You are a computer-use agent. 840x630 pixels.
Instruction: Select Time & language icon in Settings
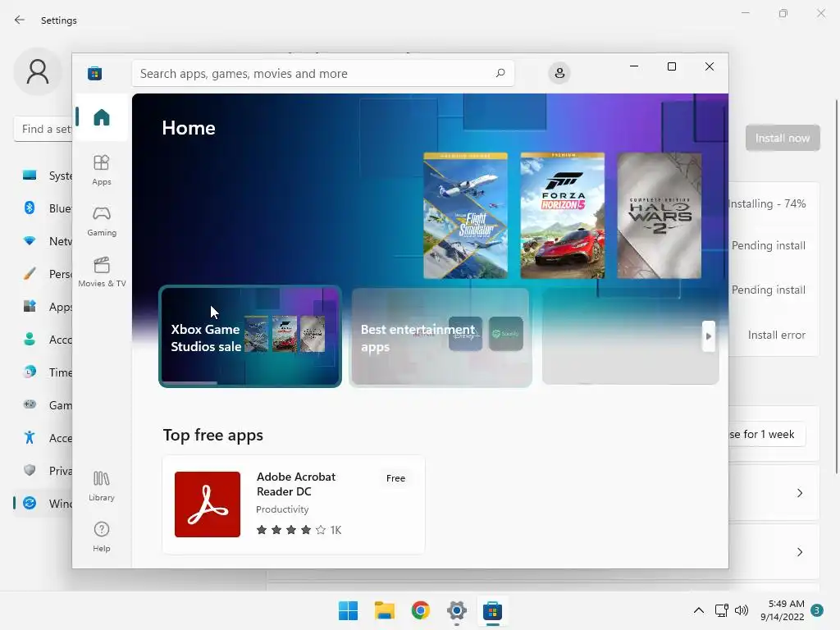[x=30, y=372]
